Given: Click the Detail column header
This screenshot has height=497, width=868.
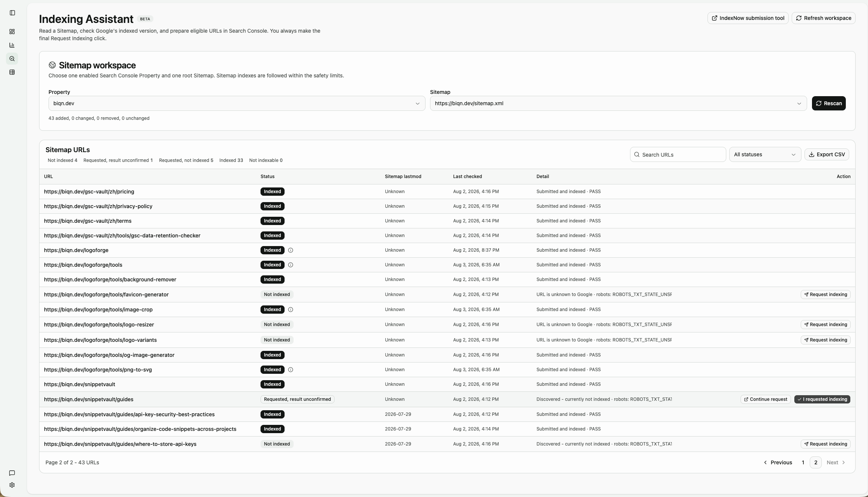Looking at the screenshot, I should pyautogui.click(x=542, y=177).
